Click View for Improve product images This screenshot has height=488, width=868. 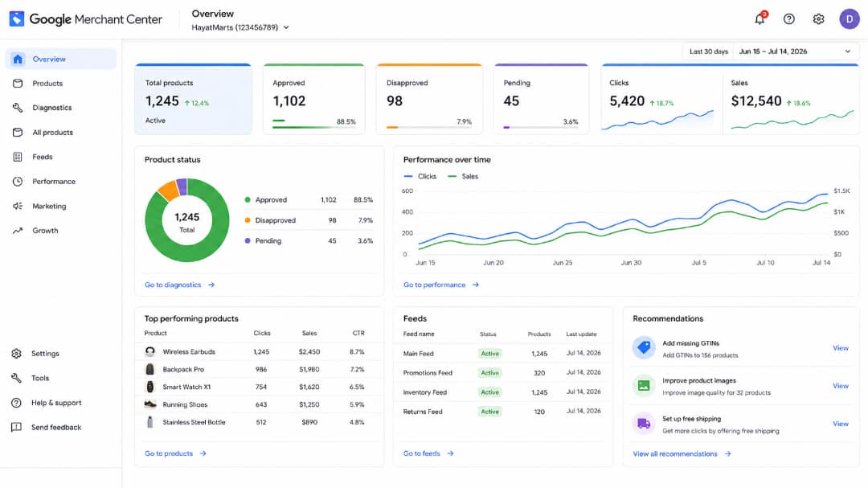click(x=841, y=386)
